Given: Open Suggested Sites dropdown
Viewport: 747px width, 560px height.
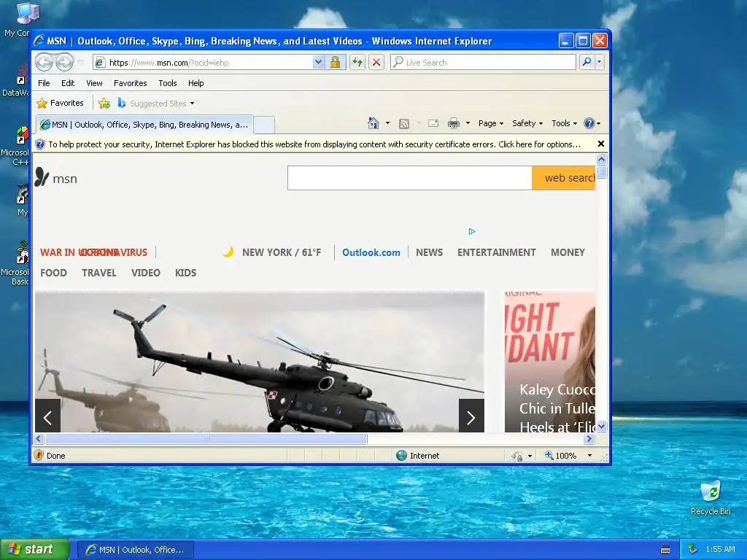Looking at the screenshot, I should pos(156,104).
